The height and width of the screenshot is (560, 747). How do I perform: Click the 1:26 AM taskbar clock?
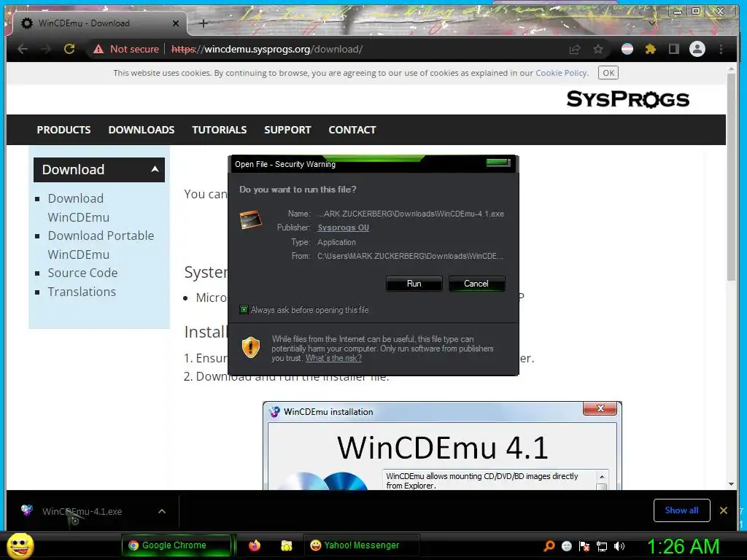(683, 546)
